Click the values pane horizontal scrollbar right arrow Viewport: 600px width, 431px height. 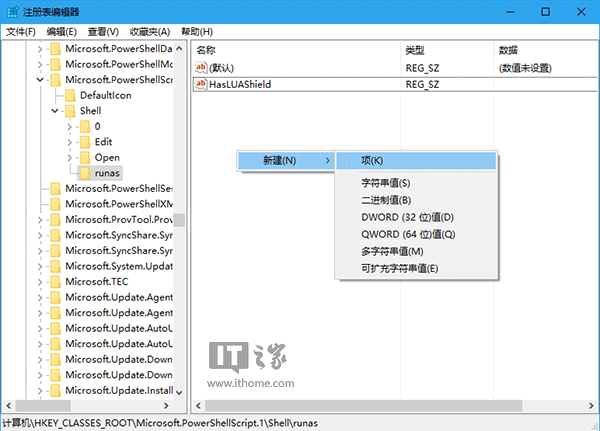pos(591,405)
